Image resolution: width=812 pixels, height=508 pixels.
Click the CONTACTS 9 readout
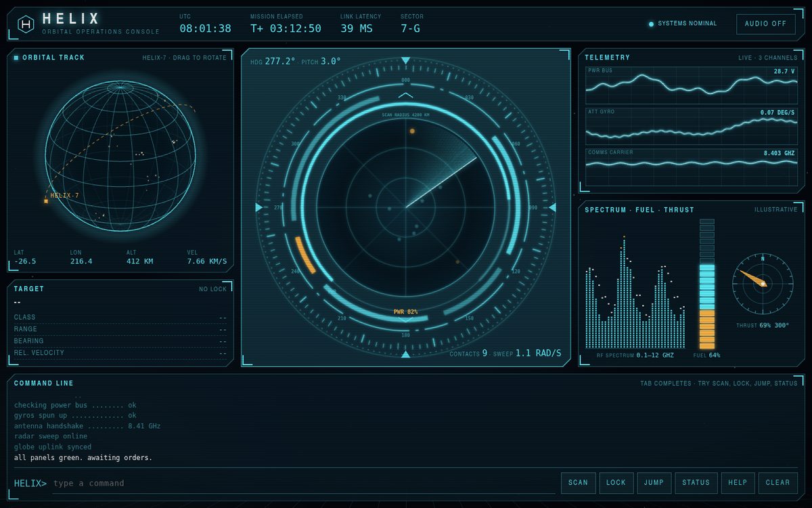(x=468, y=353)
